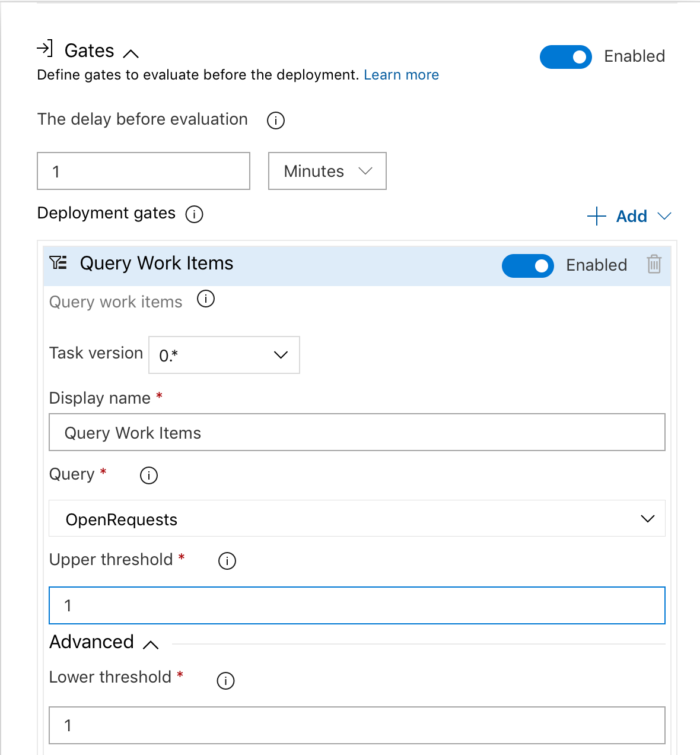
Task: Expand the Add gate dropdown menu
Action: (664, 216)
